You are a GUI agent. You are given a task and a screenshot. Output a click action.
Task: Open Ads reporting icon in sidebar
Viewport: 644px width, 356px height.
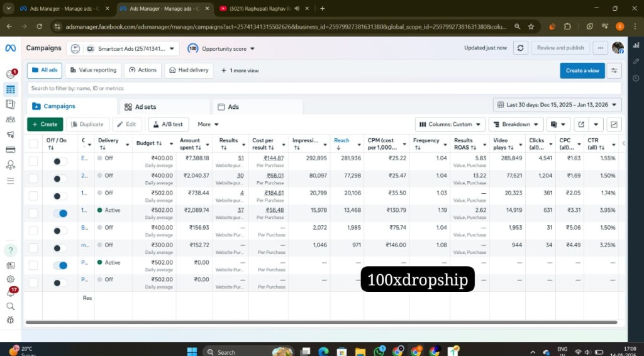(x=10, y=104)
